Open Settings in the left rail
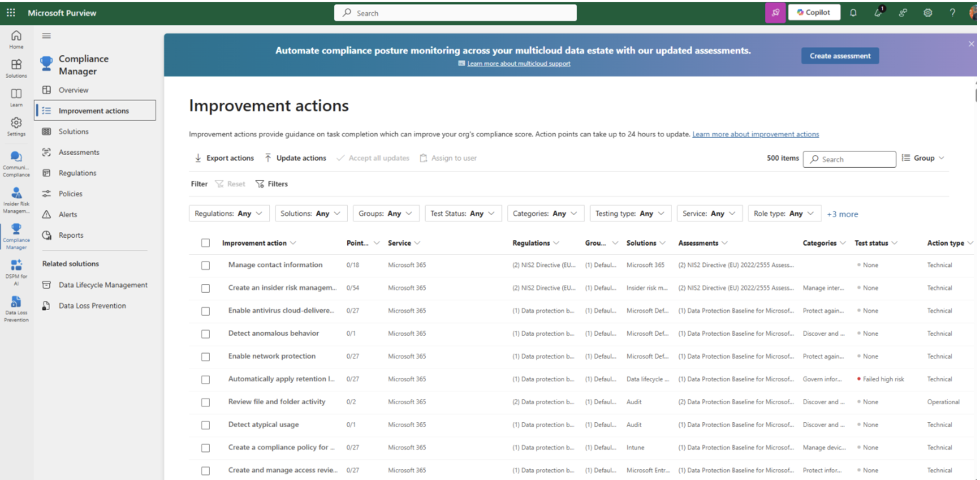 pos(16,127)
